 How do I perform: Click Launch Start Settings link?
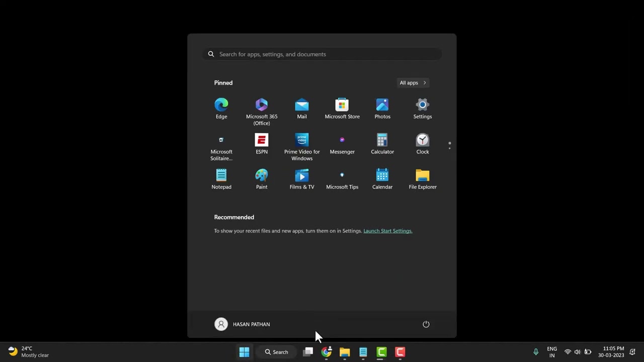point(387,231)
